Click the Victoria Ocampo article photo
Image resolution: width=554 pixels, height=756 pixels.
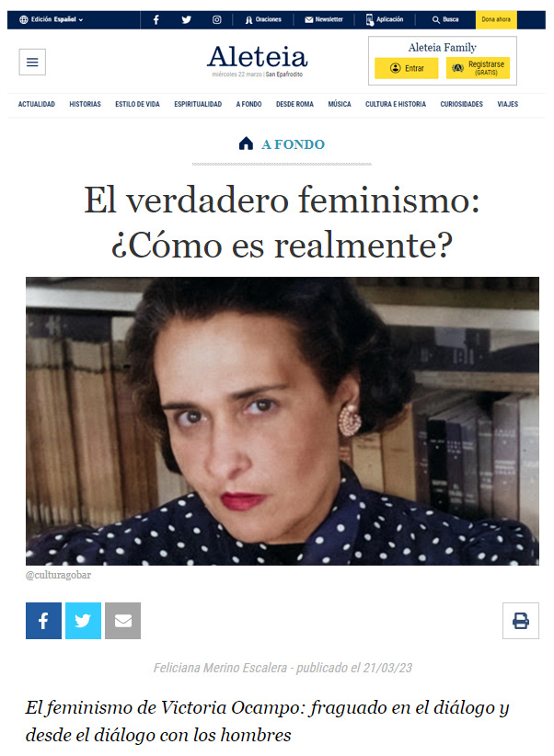[x=283, y=421]
